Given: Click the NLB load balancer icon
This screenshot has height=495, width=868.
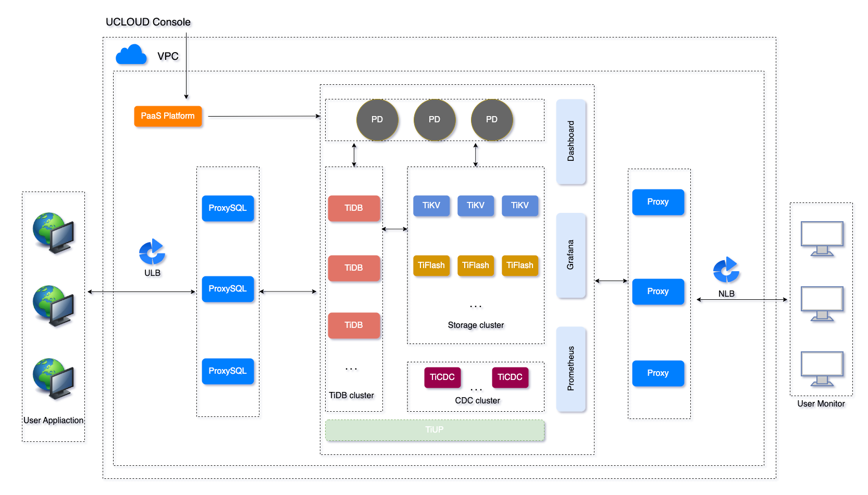Looking at the screenshot, I should (726, 270).
